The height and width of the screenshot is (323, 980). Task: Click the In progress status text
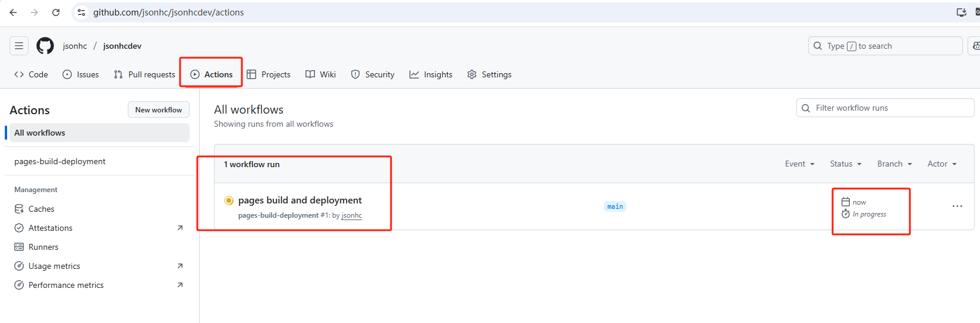click(x=869, y=214)
